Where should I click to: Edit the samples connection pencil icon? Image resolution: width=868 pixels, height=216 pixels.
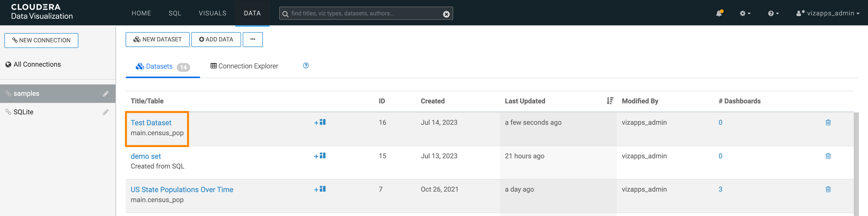pyautogui.click(x=106, y=94)
